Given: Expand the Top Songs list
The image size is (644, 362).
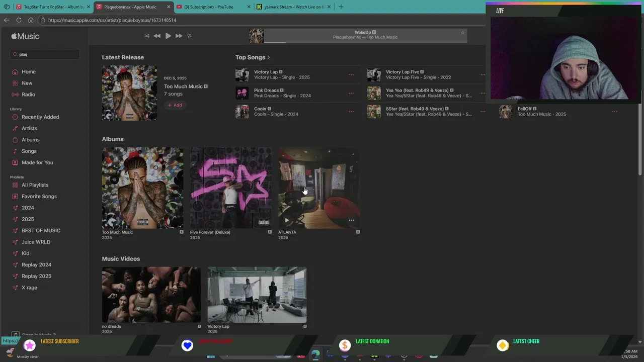Looking at the screenshot, I should 253,57.
